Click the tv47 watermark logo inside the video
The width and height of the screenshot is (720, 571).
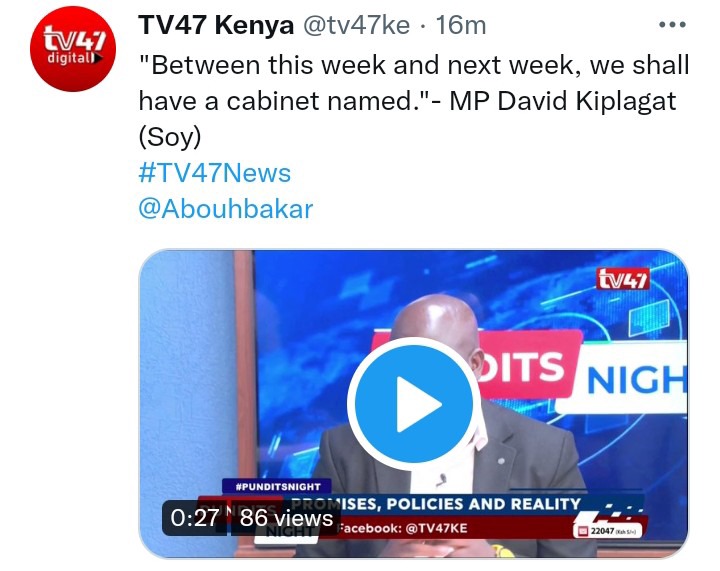(623, 279)
